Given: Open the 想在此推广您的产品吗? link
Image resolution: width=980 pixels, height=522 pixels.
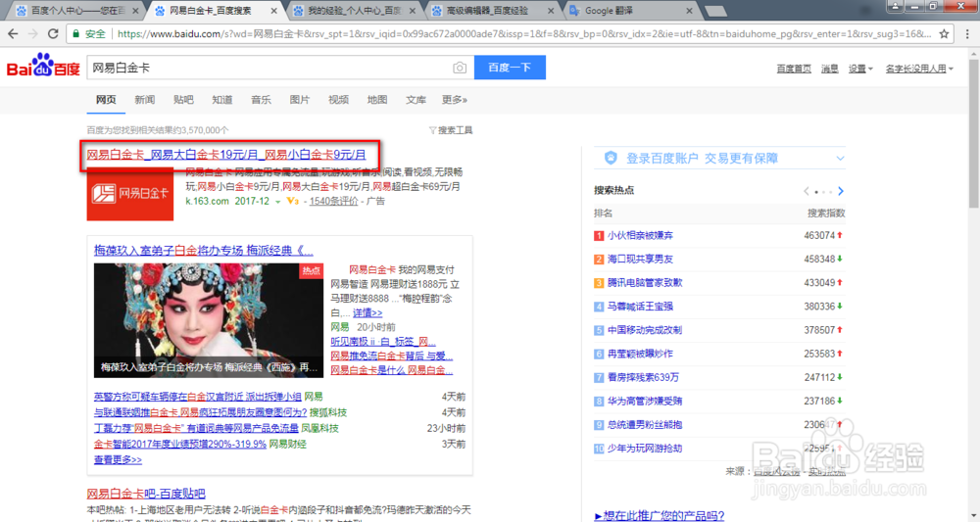Looking at the screenshot, I should pos(660,516).
